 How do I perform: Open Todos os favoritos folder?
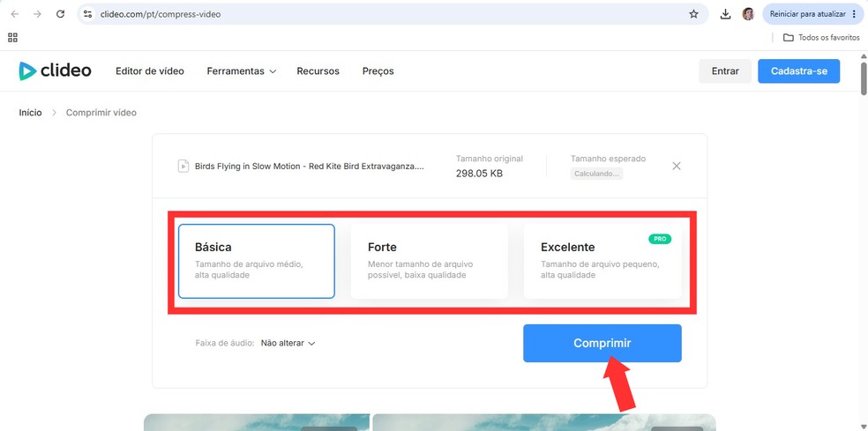pyautogui.click(x=821, y=38)
